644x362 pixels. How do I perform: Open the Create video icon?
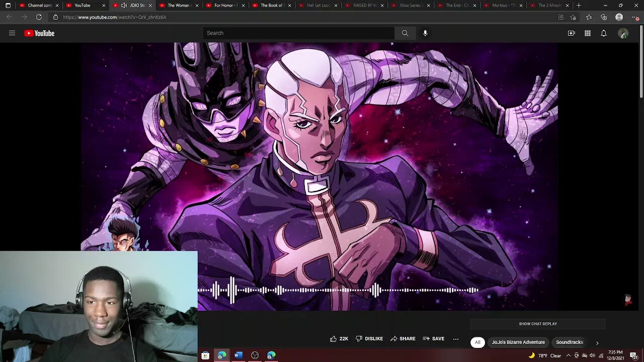click(x=572, y=33)
